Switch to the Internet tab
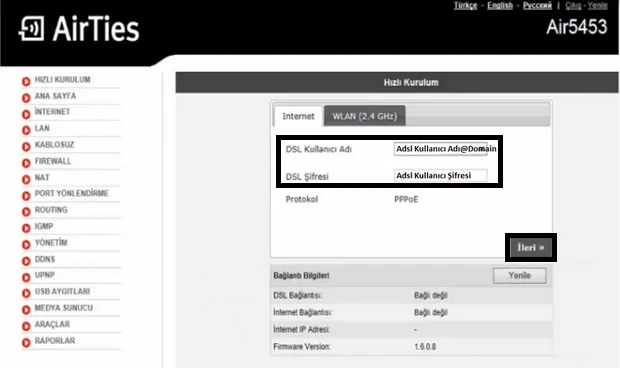Image resolution: width=620 pixels, height=368 pixels. pos(298,116)
